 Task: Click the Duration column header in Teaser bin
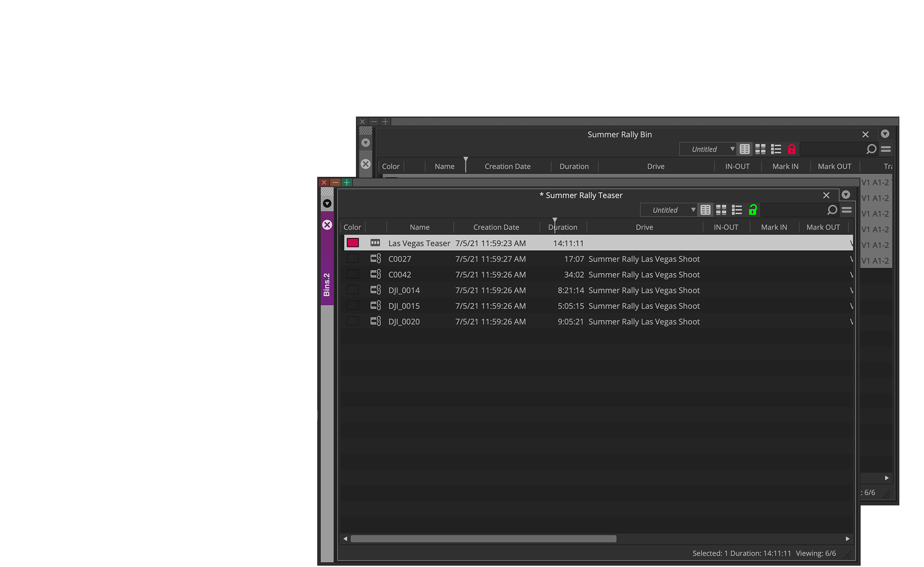(x=563, y=227)
